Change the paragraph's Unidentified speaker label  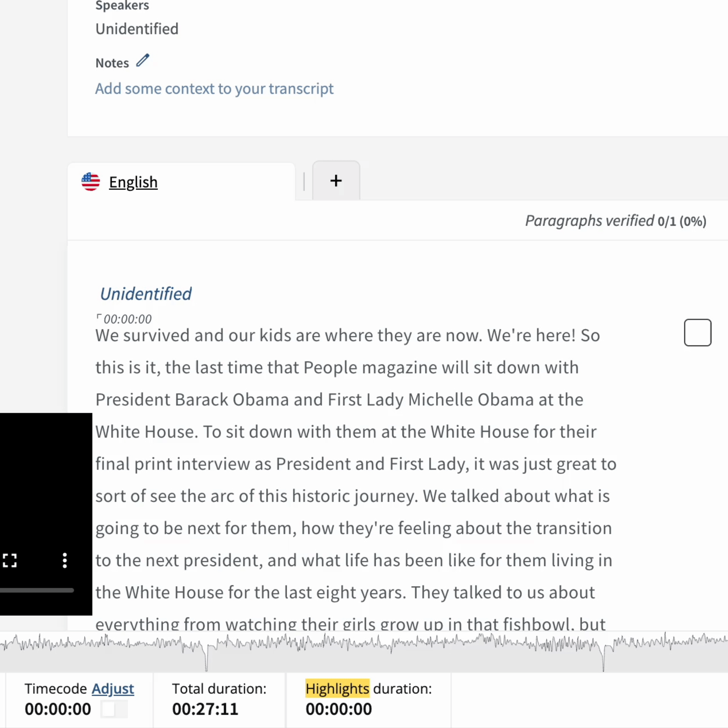click(x=146, y=294)
